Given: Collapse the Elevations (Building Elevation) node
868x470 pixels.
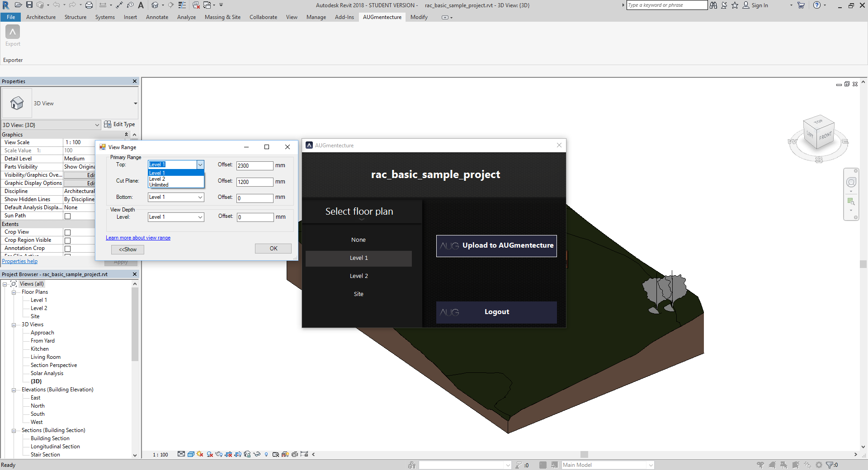Looking at the screenshot, I should 14,390.
